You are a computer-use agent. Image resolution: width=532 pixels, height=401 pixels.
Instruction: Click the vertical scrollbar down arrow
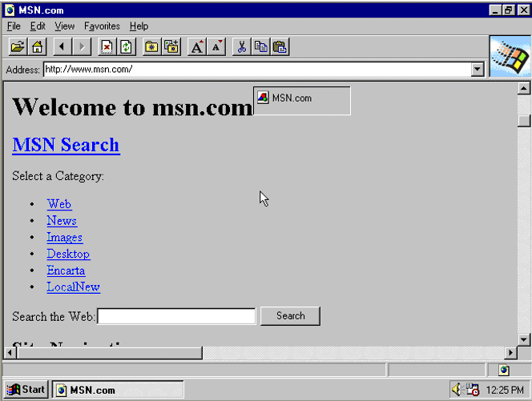(x=524, y=339)
